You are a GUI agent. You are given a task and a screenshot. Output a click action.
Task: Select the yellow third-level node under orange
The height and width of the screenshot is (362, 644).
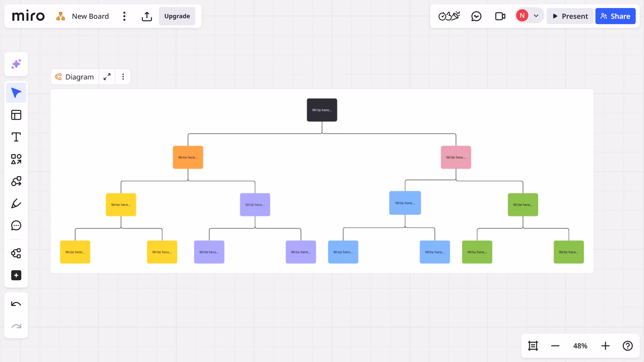click(121, 205)
